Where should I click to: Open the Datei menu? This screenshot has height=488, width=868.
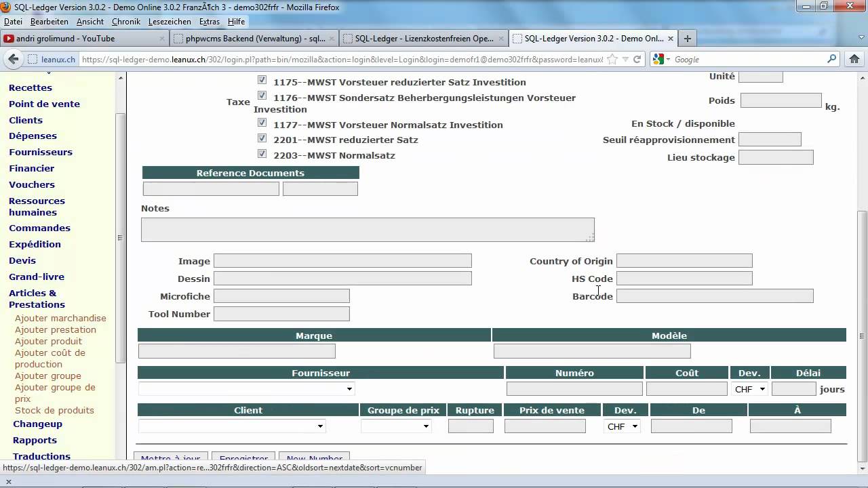coord(13,22)
